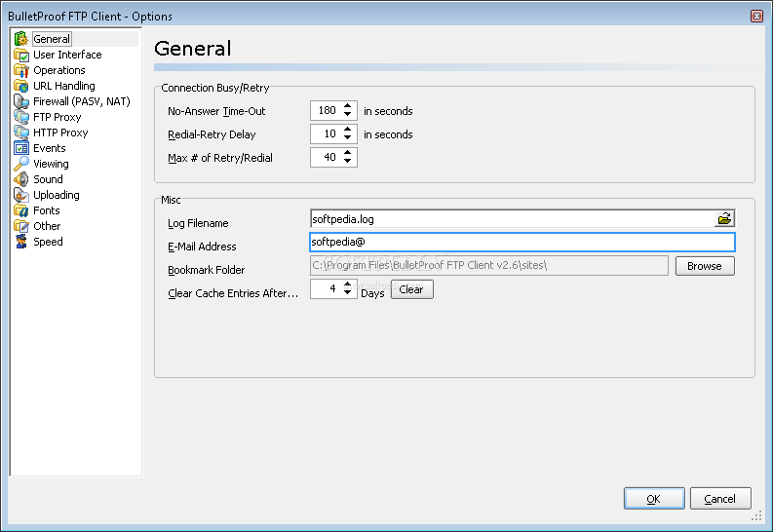The width and height of the screenshot is (773, 532).
Task: Open Other options page
Action: coord(47,226)
